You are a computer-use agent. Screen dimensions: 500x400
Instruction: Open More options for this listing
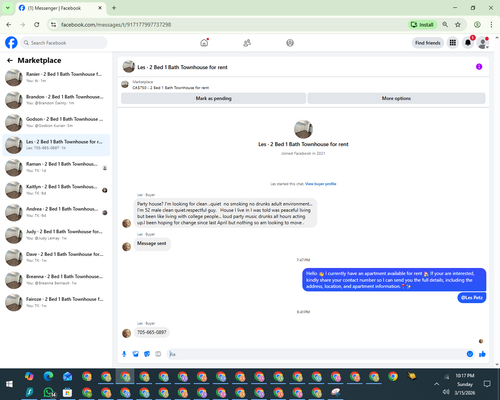coord(396,98)
